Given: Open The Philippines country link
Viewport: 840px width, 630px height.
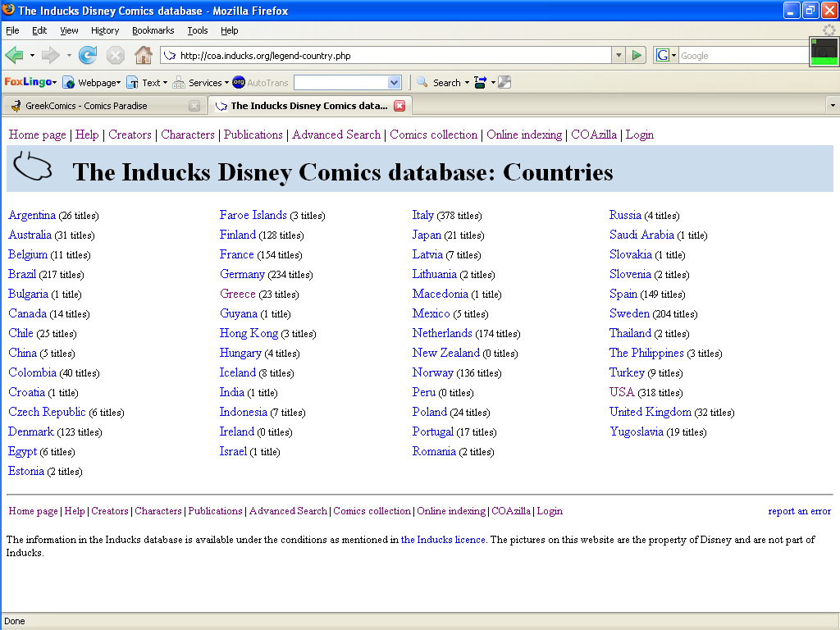Looking at the screenshot, I should tap(646, 353).
